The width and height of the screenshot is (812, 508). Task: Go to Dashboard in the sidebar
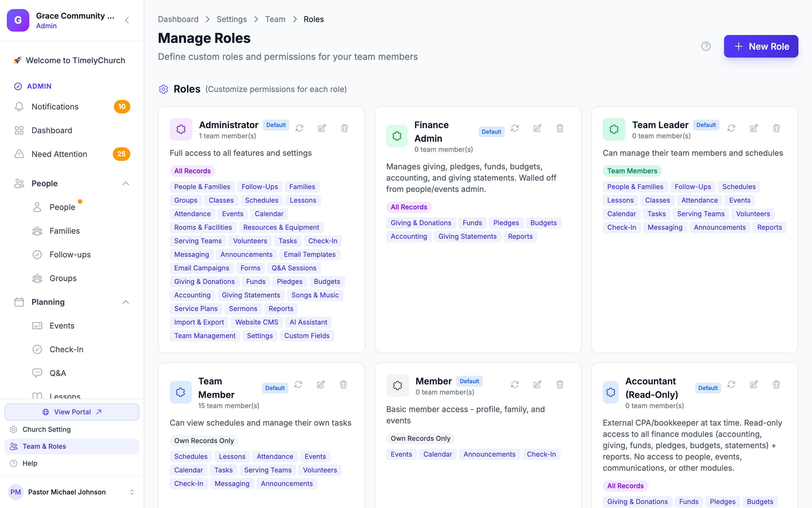[72, 130]
